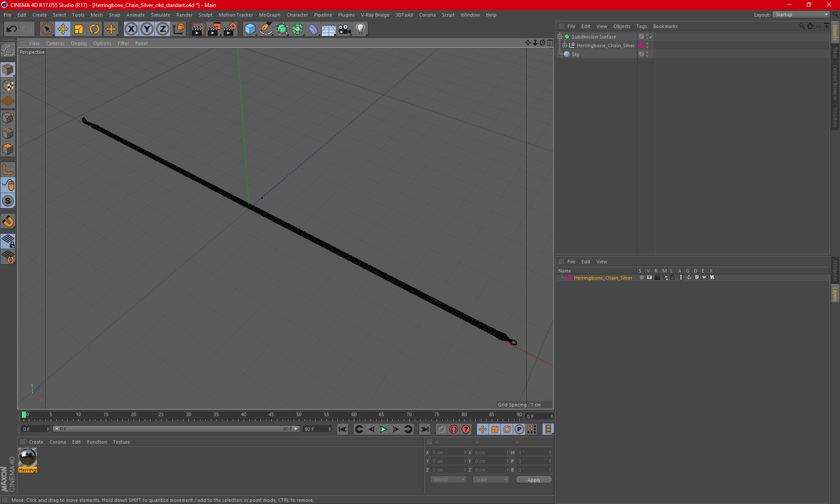This screenshot has height=504, width=840.
Task: Add a Light object
Action: 360,29
